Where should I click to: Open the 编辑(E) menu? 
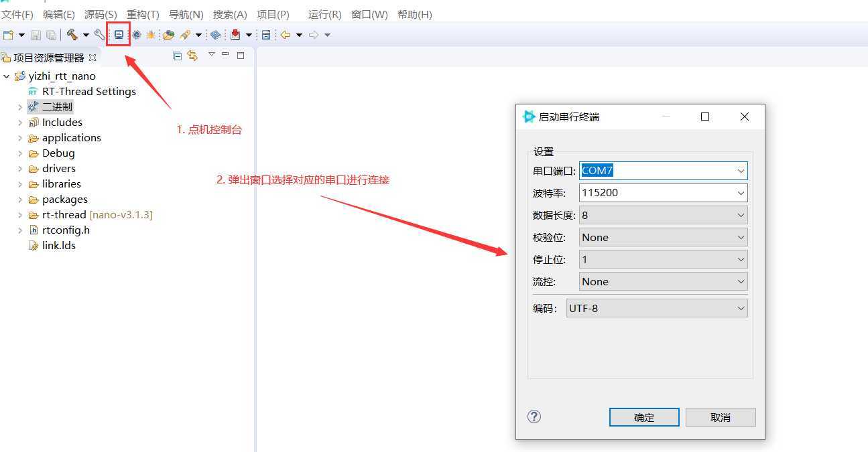(x=59, y=14)
